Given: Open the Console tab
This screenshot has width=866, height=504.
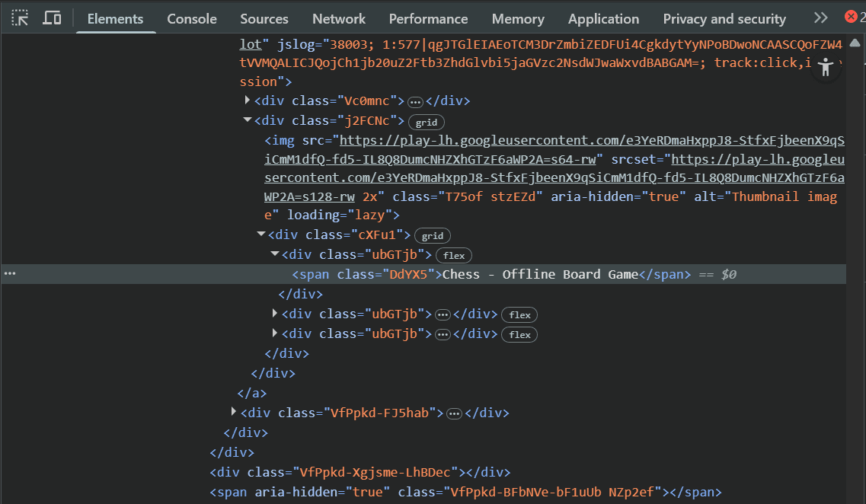Looking at the screenshot, I should coord(192,19).
